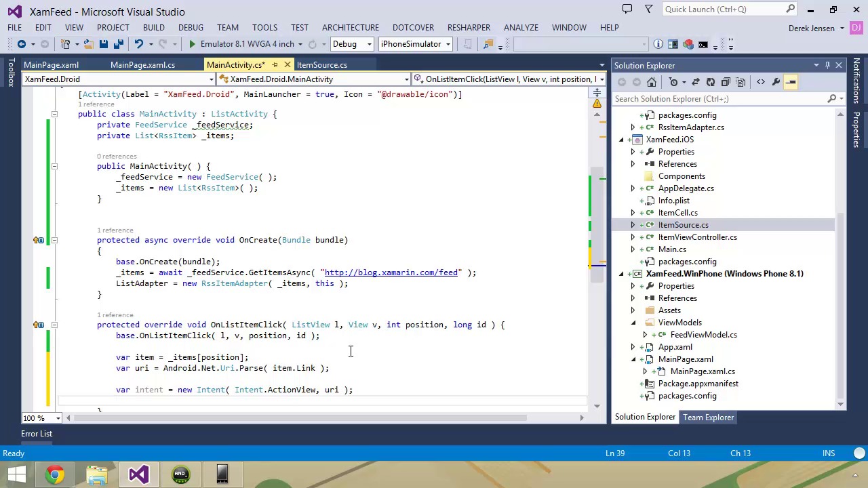This screenshot has width=868, height=488.
Task: Open the Error List panel tab
Action: (37, 434)
